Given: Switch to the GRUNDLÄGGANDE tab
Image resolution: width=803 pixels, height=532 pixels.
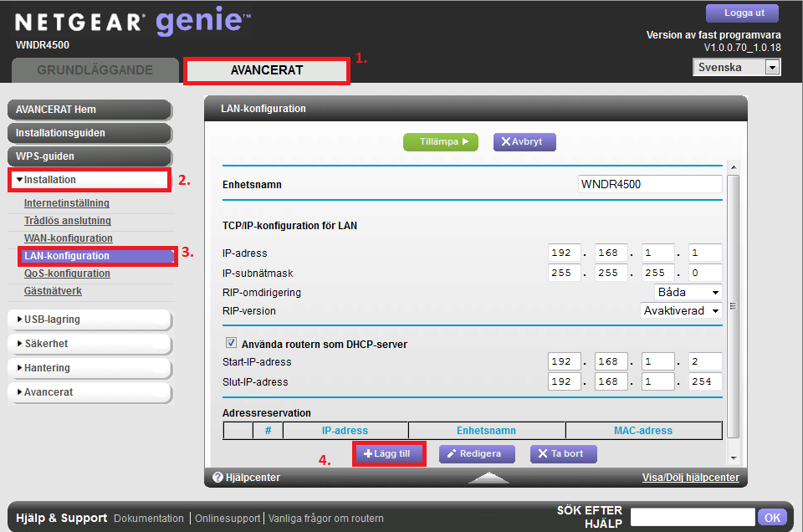Looking at the screenshot, I should coord(95,71).
